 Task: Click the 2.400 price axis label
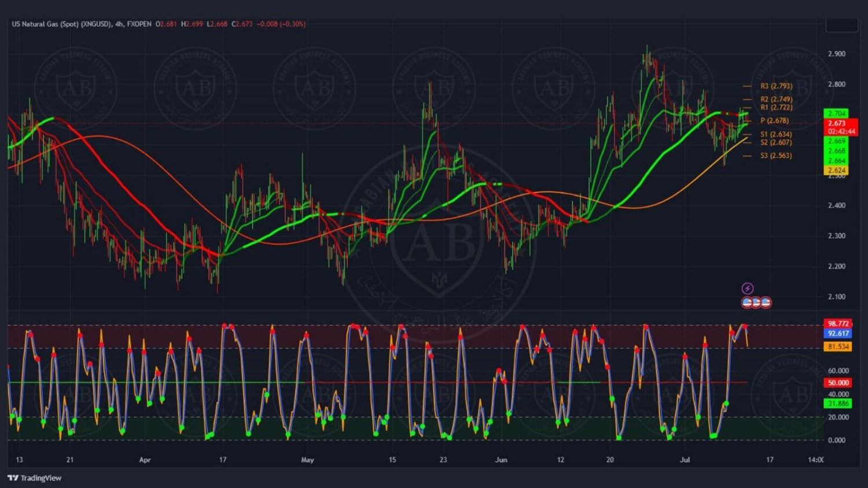pyautogui.click(x=837, y=206)
